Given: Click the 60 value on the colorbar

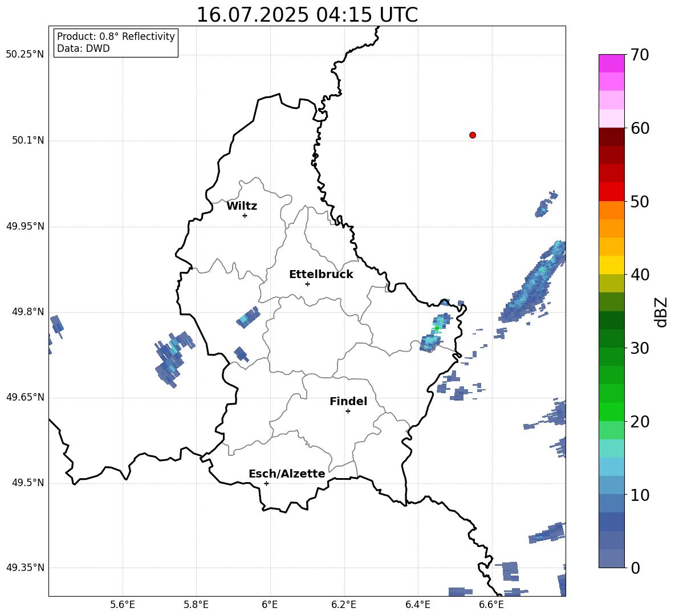Looking at the screenshot, I should [640, 128].
